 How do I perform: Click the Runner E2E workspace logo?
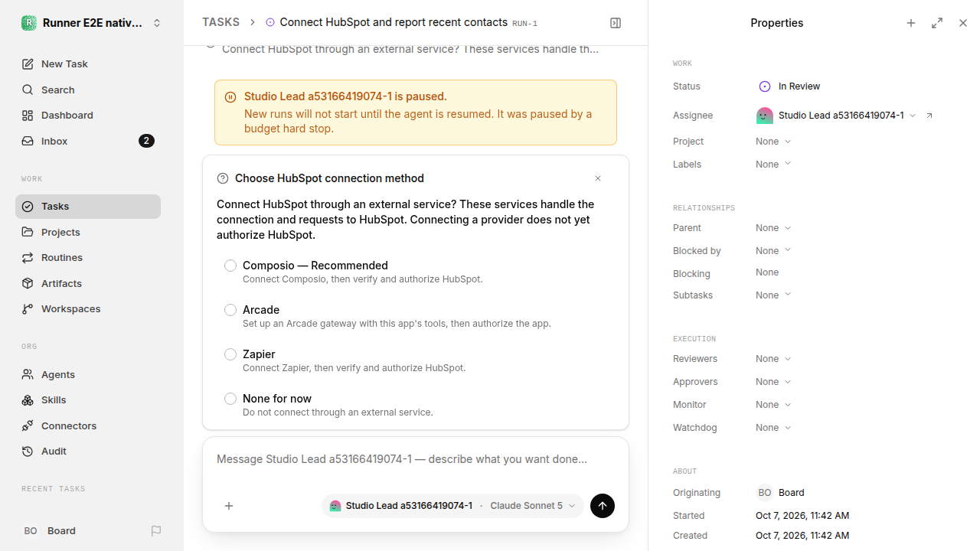(x=28, y=23)
